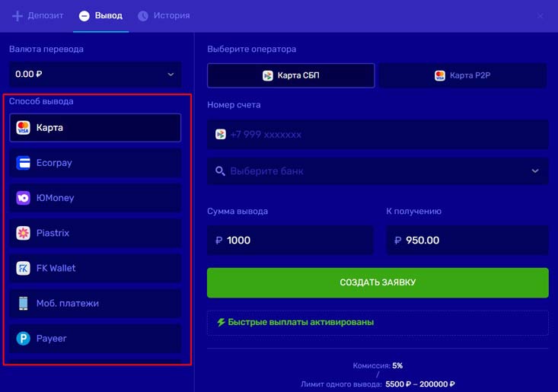The height and width of the screenshot is (392, 558).
Task: Select the Карта СБП operator option
Action: pos(291,75)
